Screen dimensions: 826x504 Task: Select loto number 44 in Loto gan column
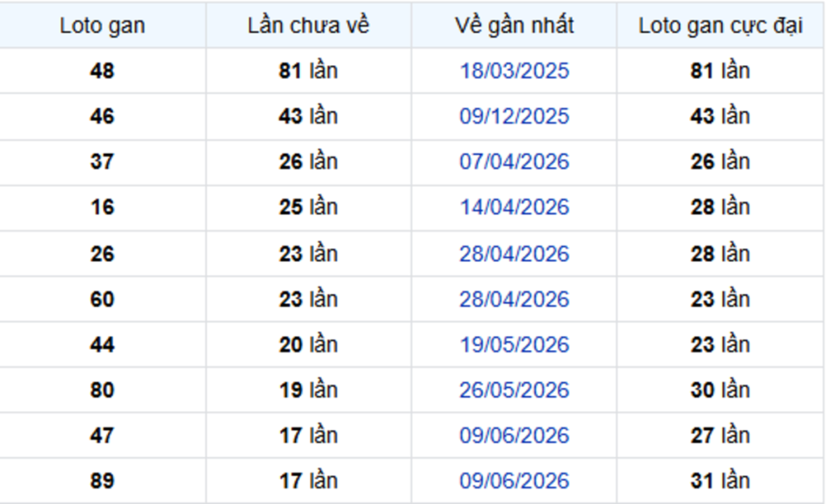pyautogui.click(x=102, y=344)
